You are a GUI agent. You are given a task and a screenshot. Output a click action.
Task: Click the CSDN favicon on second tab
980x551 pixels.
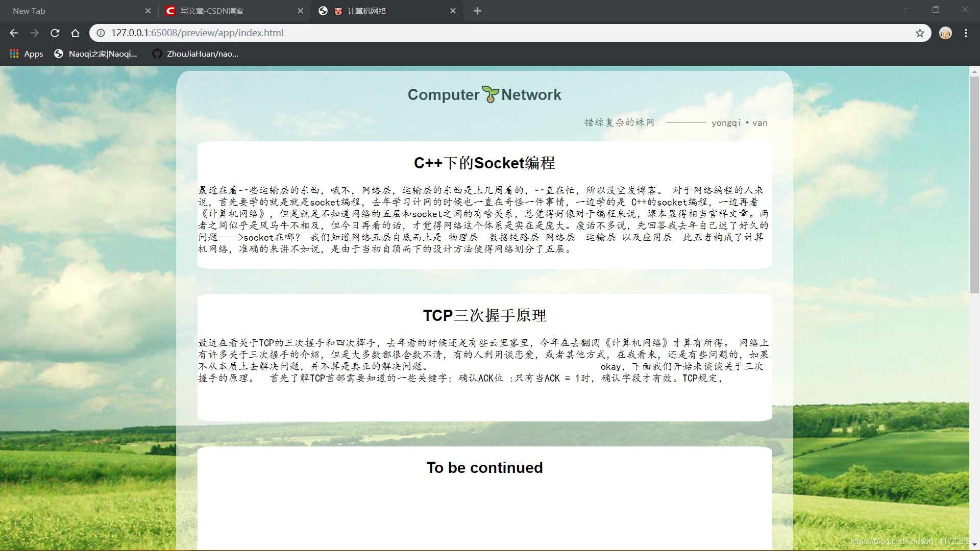coord(170,11)
